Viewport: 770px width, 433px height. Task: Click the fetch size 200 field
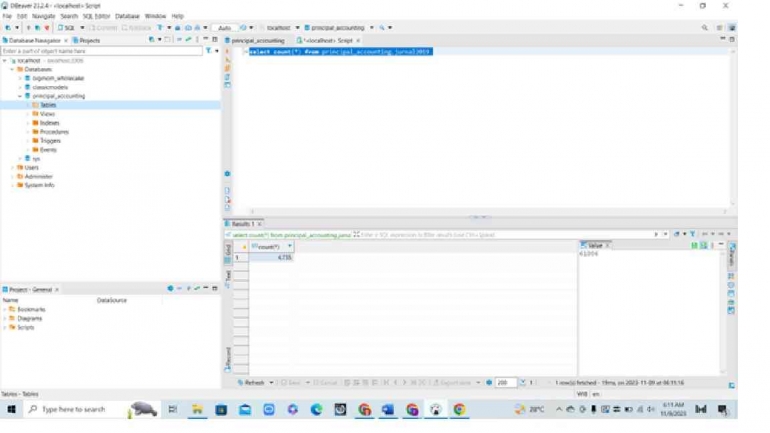506,382
